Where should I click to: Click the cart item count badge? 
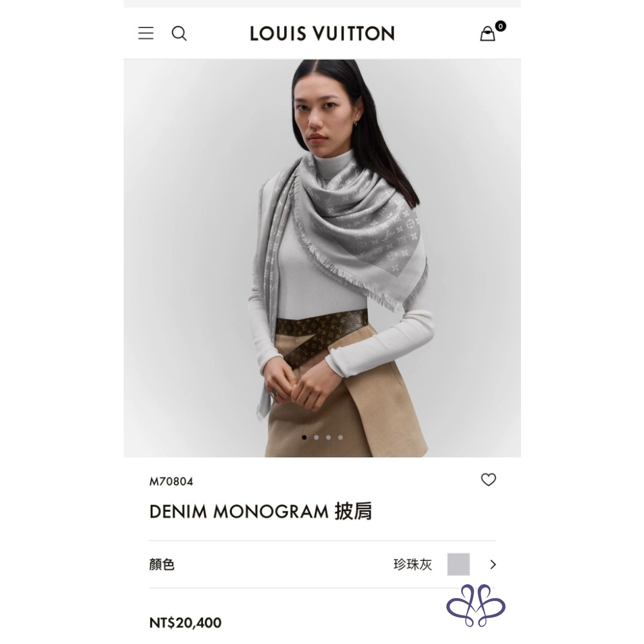coord(500,26)
